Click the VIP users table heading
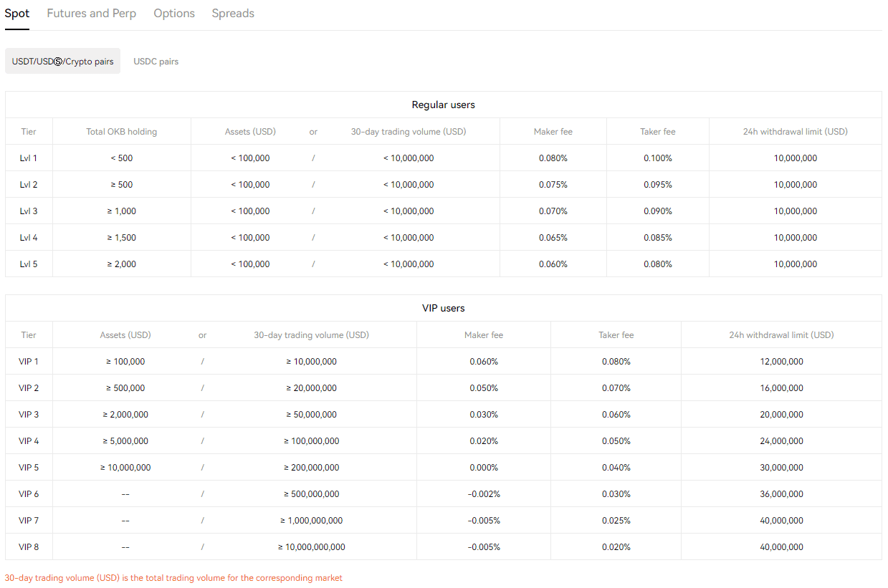The height and width of the screenshot is (588, 888). (443, 308)
